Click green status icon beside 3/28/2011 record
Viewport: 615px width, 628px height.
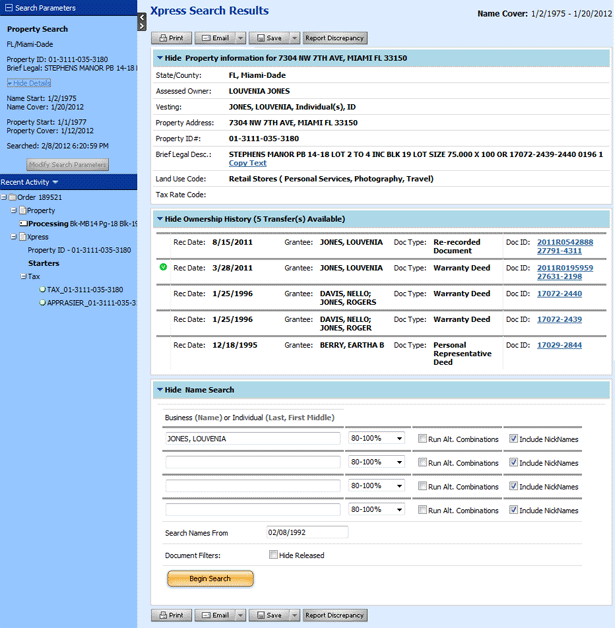point(162,268)
